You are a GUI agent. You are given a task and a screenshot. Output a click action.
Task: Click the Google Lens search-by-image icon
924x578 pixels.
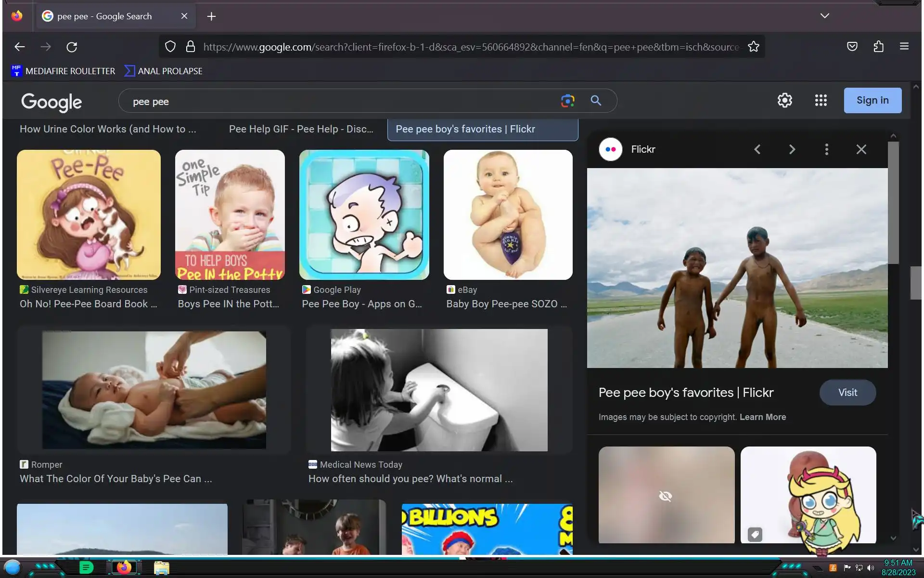tap(567, 101)
